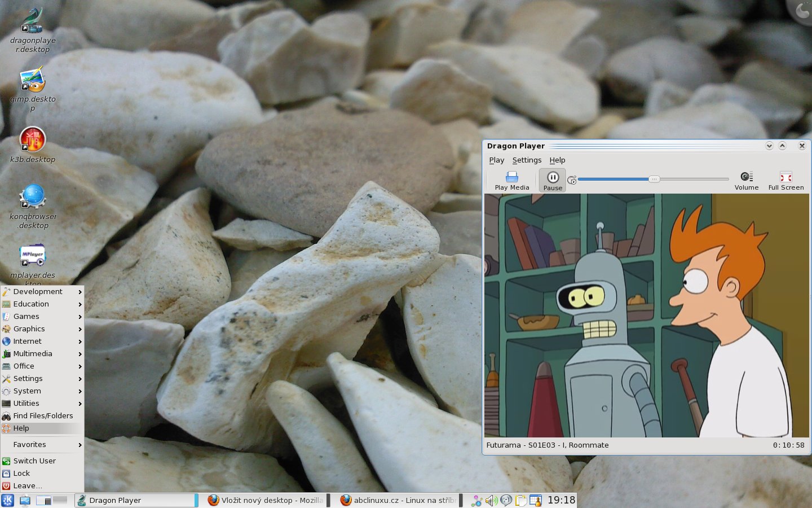812x508 pixels.
Task: Click Lock in the K menu
Action: coord(42,474)
